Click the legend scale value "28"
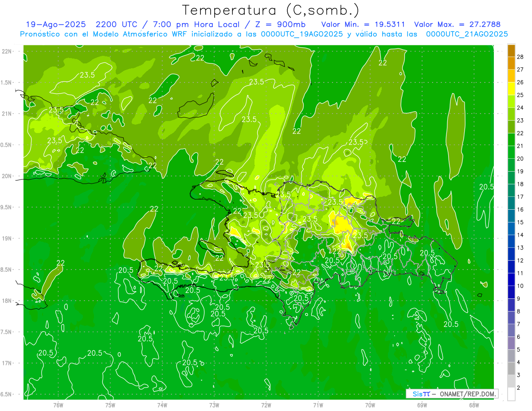This screenshot has height=411, width=532. (x=520, y=57)
